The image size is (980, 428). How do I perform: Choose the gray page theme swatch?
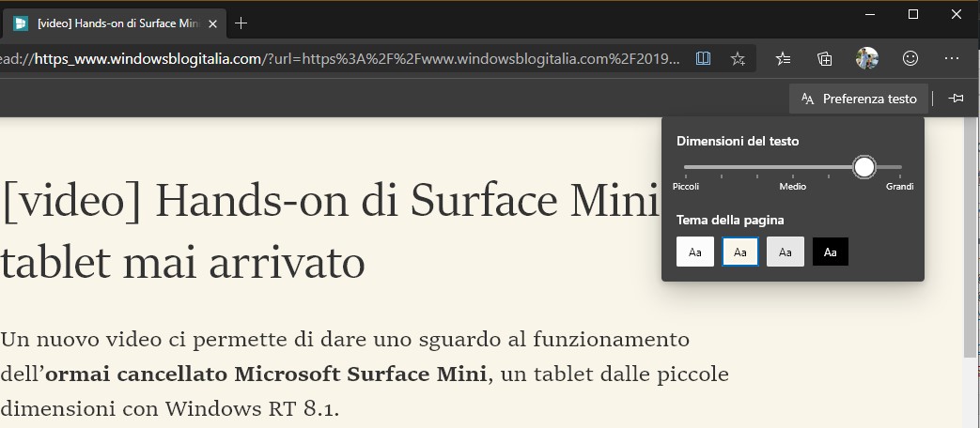coord(786,252)
